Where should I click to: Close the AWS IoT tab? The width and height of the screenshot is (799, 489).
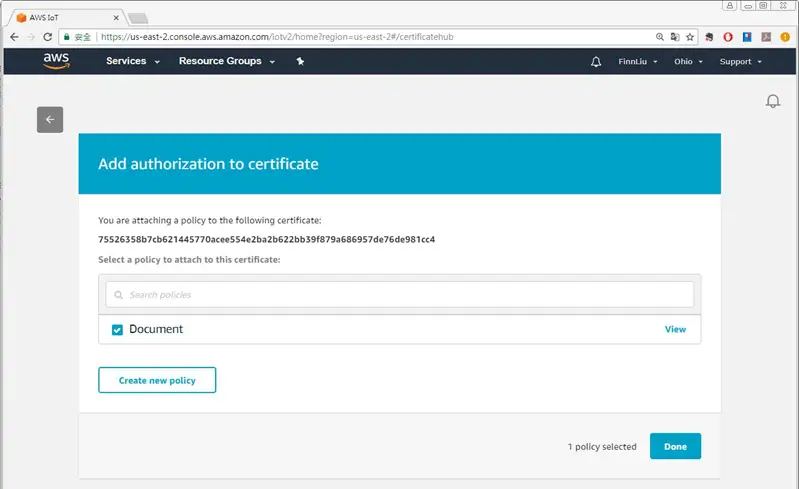116,17
